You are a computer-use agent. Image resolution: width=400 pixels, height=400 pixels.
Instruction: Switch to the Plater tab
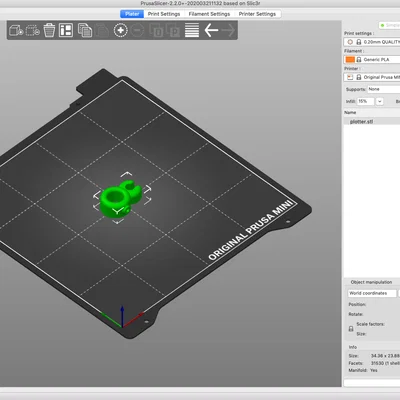click(x=132, y=14)
